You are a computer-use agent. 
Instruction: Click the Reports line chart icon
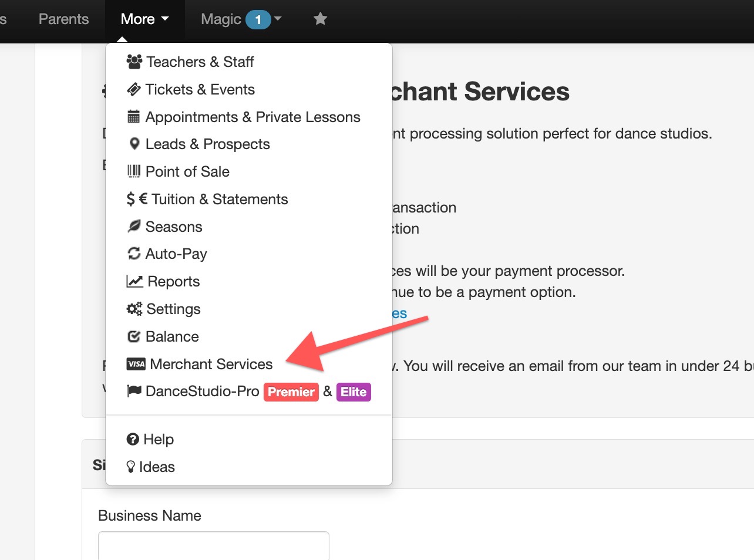[x=135, y=281]
